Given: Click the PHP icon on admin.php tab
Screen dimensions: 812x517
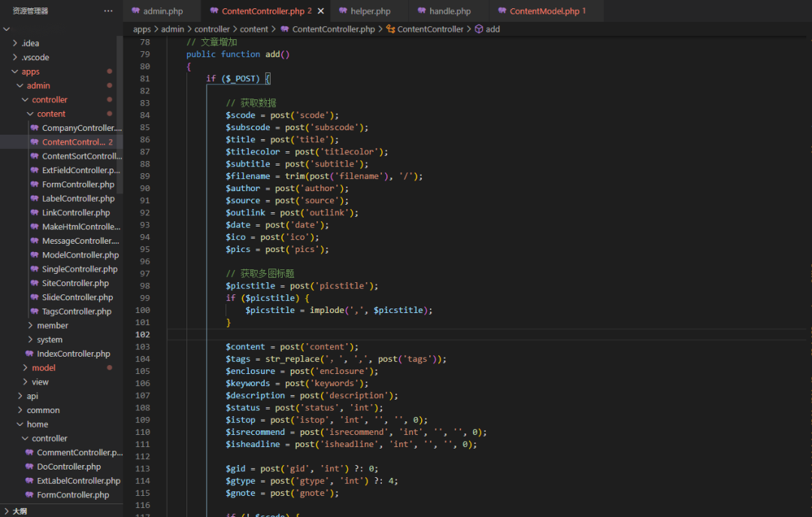Looking at the screenshot, I should (x=135, y=11).
